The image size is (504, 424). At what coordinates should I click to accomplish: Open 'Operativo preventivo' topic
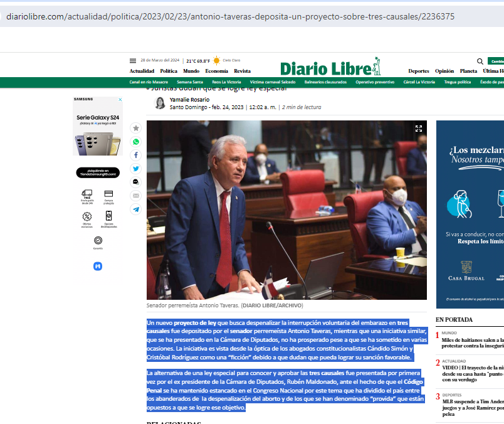(x=375, y=82)
